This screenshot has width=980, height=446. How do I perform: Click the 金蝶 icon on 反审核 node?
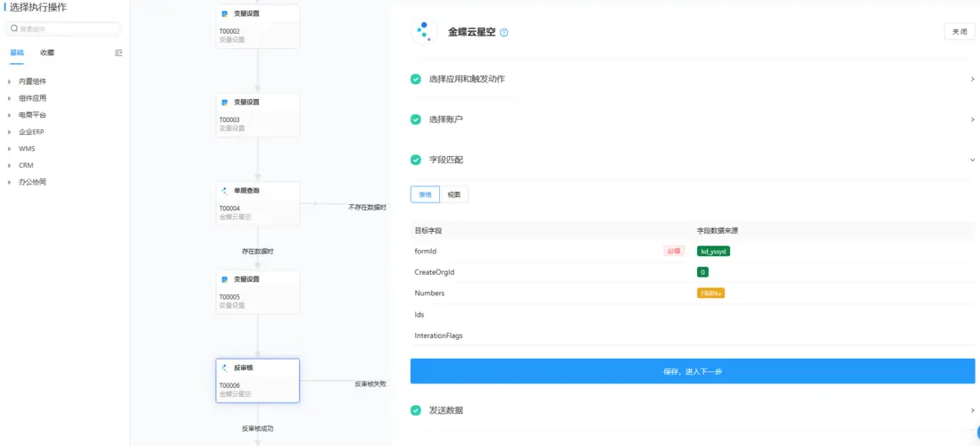click(225, 368)
